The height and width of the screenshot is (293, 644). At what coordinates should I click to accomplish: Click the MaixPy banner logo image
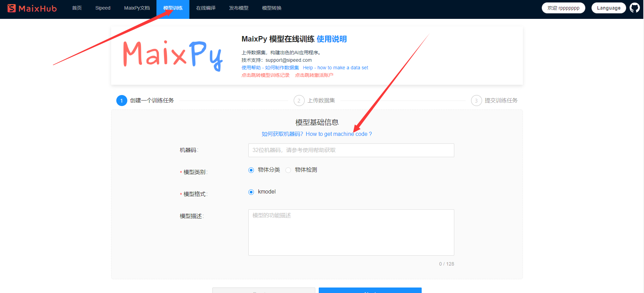(x=173, y=56)
